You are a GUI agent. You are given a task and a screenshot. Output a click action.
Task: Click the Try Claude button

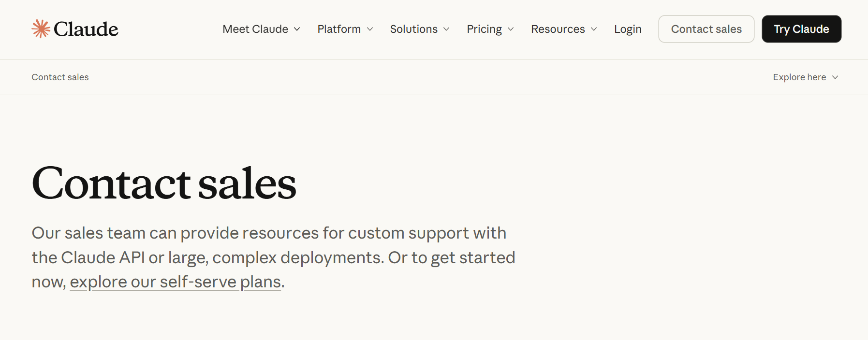pos(802,29)
